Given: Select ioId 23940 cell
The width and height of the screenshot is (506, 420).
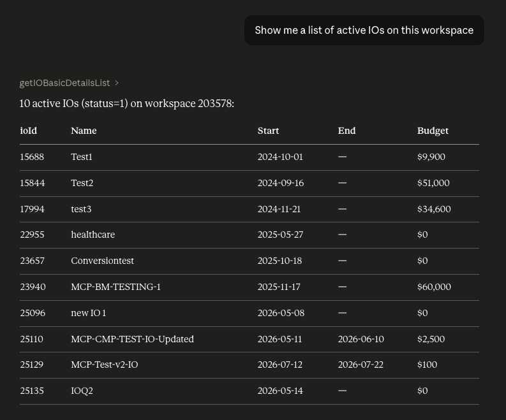Looking at the screenshot, I should coord(33,287).
